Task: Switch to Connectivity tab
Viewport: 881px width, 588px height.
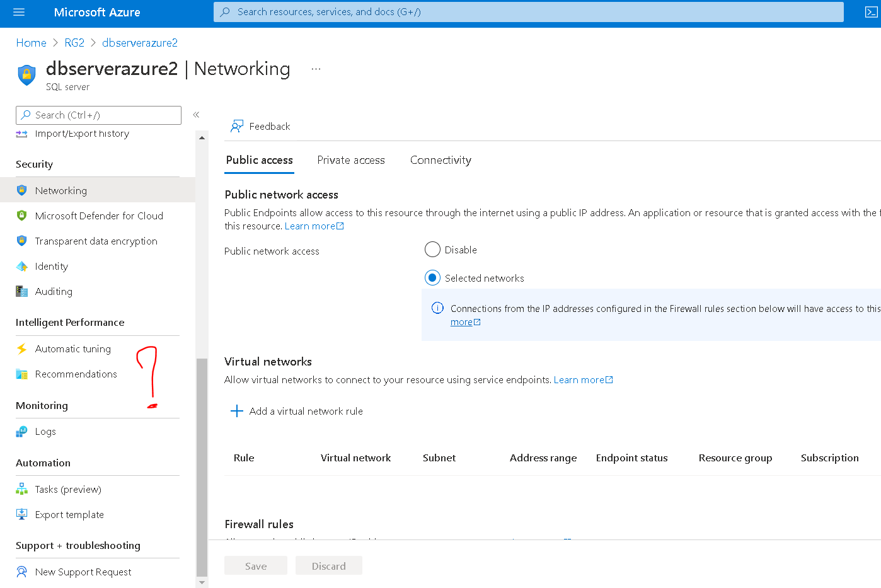Action: (440, 160)
